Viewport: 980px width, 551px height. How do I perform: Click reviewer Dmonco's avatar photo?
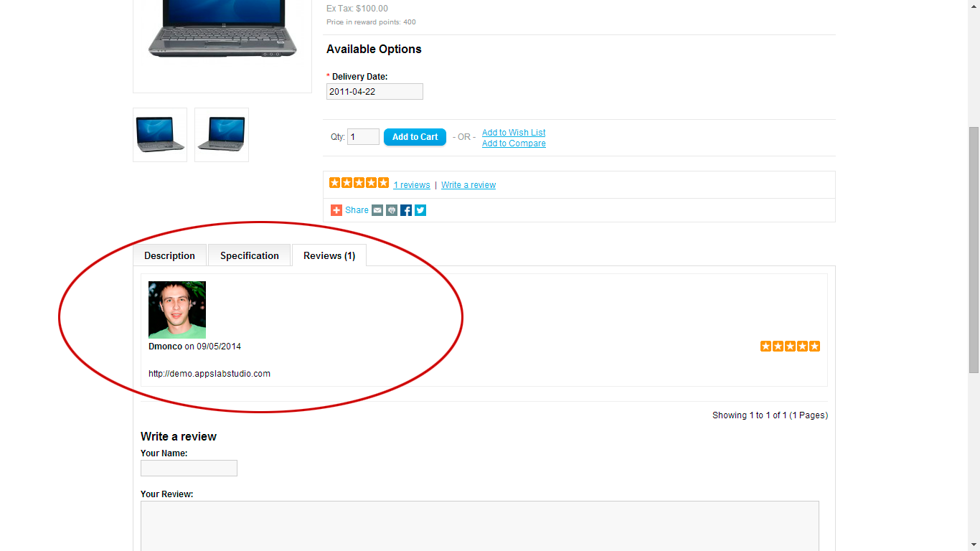[x=177, y=310]
